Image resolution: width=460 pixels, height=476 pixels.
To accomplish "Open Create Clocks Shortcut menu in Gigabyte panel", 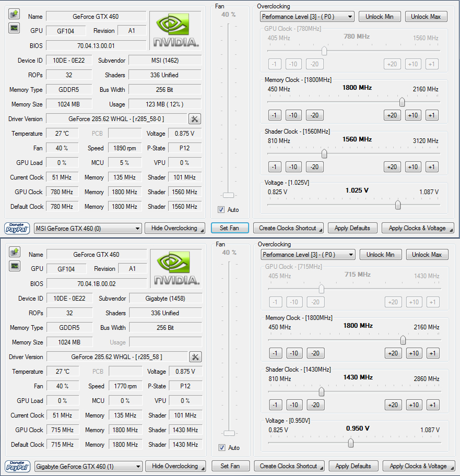I will click(288, 466).
